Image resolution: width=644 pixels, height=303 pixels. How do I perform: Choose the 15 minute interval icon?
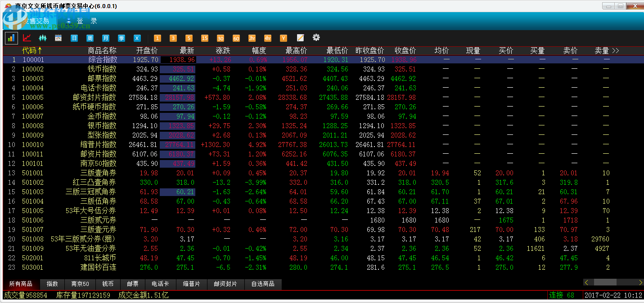(205, 38)
